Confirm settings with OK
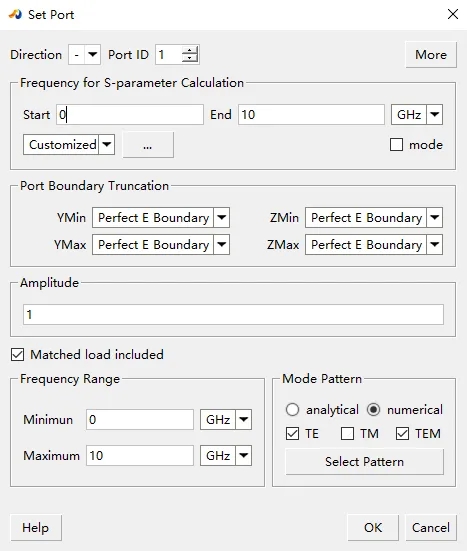 (x=373, y=527)
